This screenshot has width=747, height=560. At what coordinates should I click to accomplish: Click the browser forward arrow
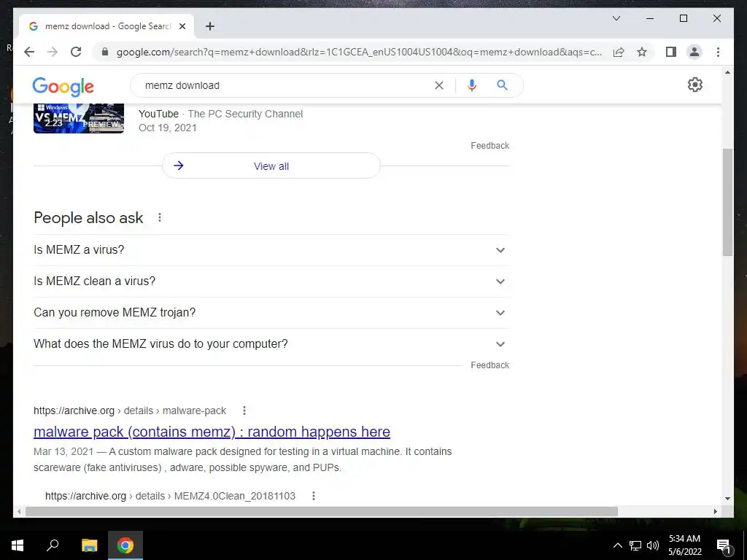click(53, 52)
